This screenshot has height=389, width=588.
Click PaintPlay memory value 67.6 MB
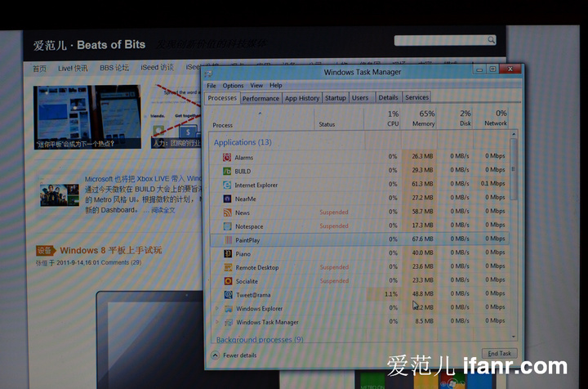422,239
